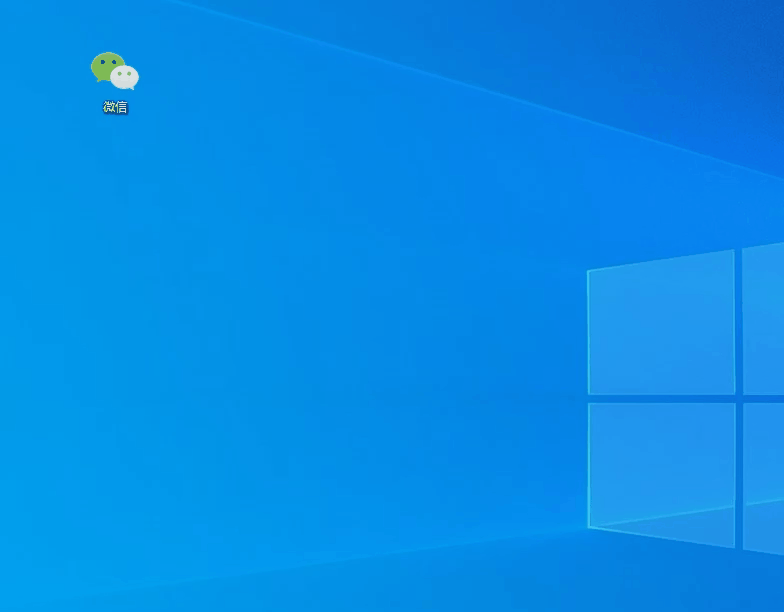Viewport: 784px width, 612px height.
Task: Click the 微信 text label under the icon
Action: 115,107
